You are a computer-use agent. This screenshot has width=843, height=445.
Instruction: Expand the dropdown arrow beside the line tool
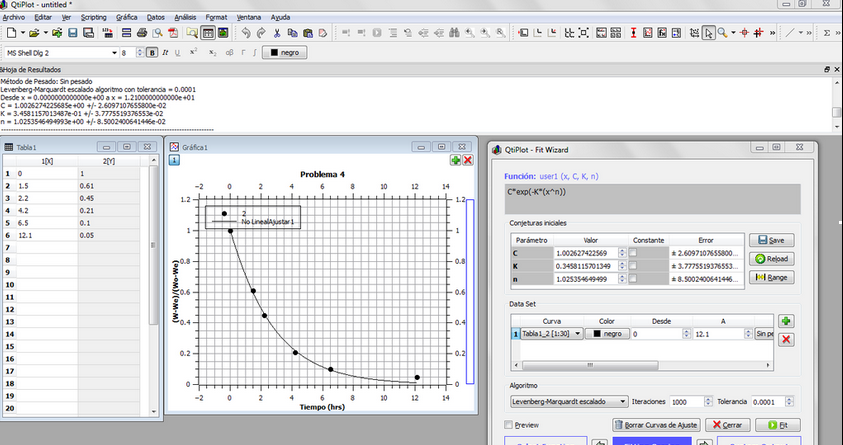pyautogui.click(x=800, y=33)
